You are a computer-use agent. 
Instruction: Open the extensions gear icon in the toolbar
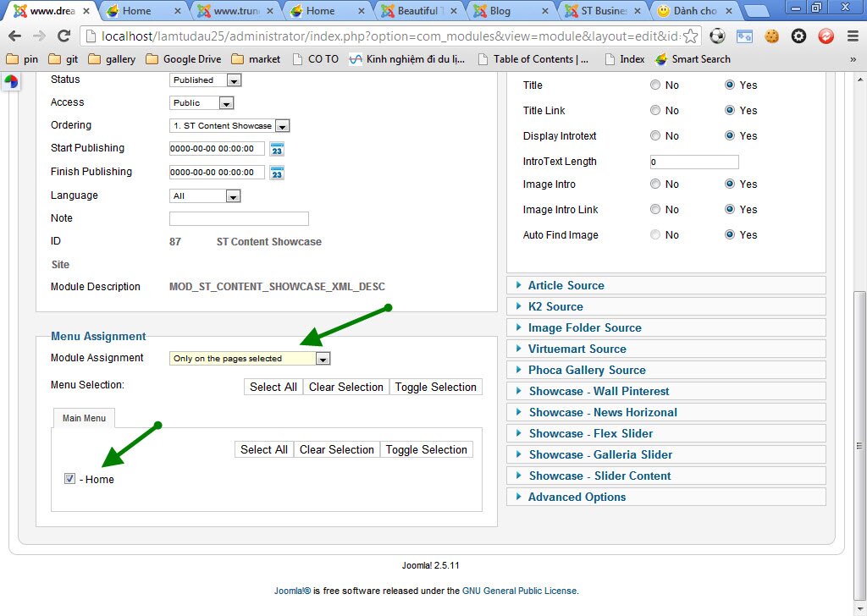tap(797, 36)
